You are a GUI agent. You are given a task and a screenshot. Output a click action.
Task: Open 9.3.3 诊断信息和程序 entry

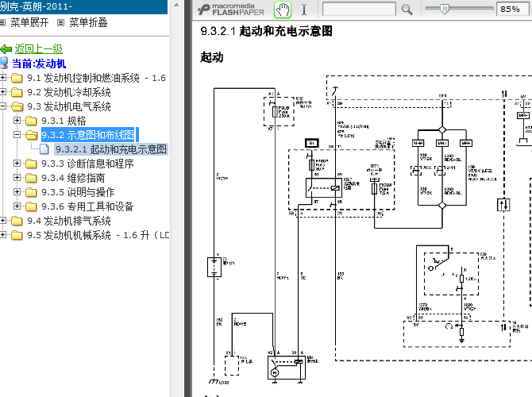pyautogui.click(x=87, y=164)
